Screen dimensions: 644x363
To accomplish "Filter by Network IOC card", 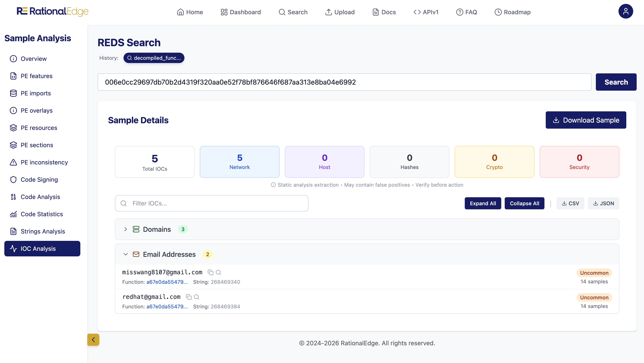I will pyautogui.click(x=240, y=162).
